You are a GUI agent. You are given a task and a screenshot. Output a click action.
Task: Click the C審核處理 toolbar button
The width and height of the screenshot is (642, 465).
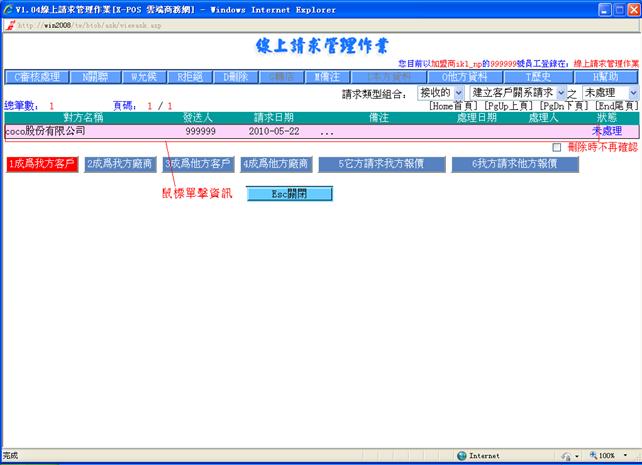click(x=37, y=76)
